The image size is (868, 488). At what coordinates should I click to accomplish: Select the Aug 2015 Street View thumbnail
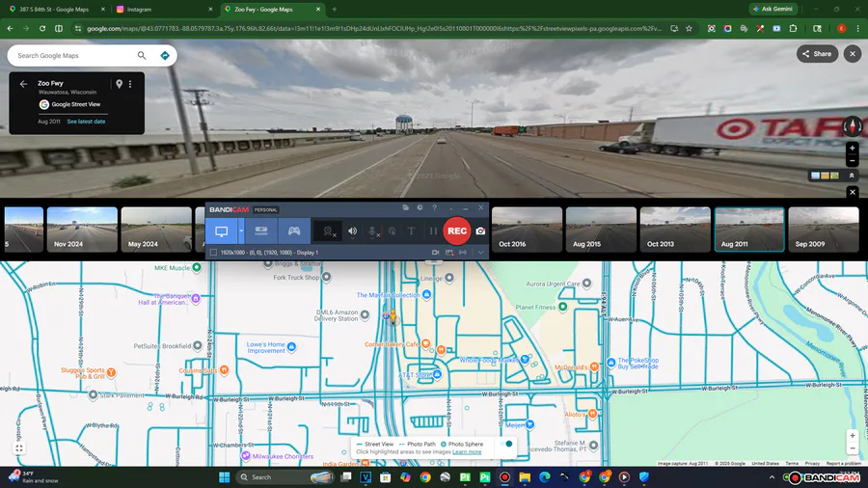tap(601, 230)
